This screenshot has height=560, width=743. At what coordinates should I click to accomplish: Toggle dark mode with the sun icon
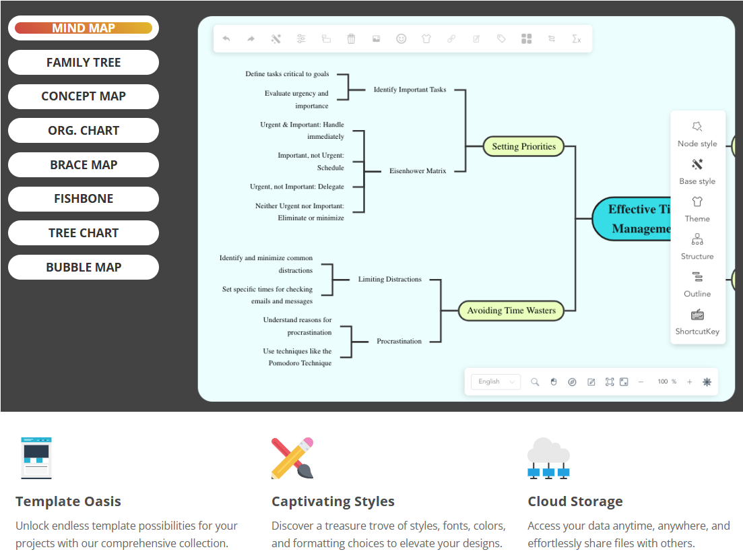click(706, 381)
